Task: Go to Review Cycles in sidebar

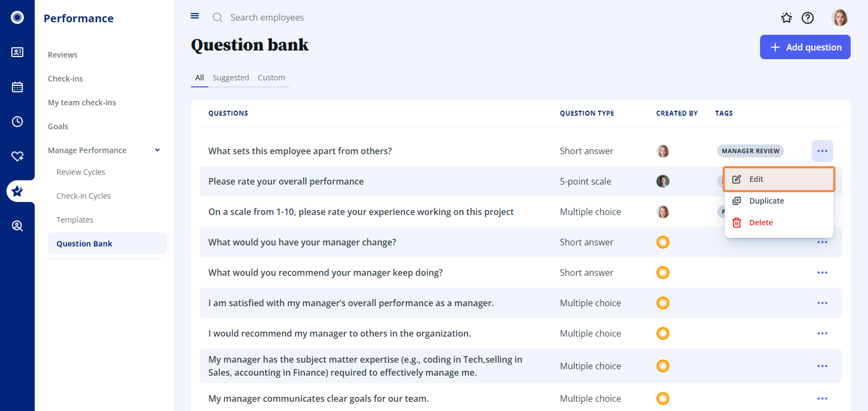Action: (81, 172)
